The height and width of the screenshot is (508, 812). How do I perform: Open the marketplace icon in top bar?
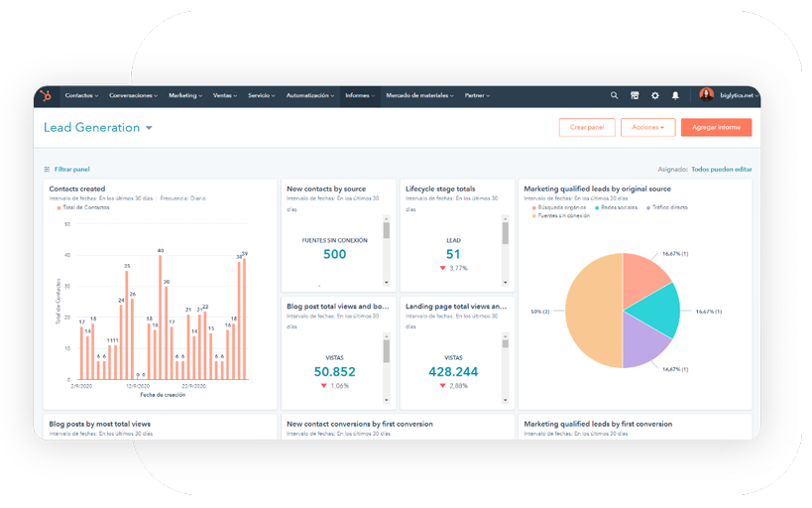[x=635, y=96]
